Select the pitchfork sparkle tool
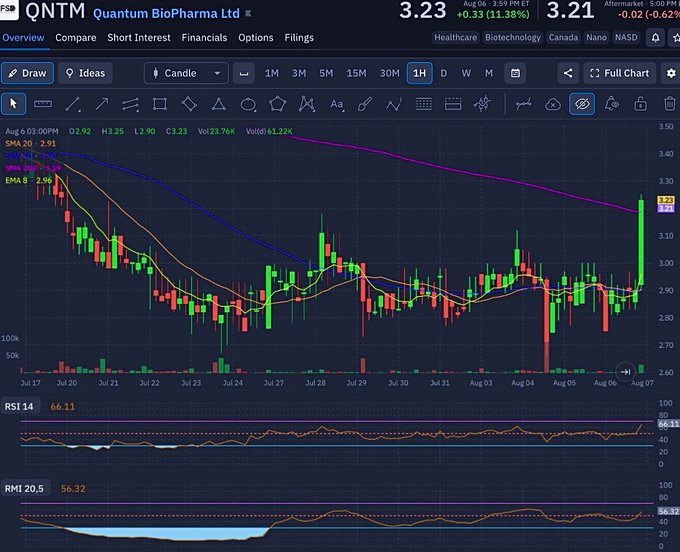Viewport: 680px width, 552px height. pyautogui.click(x=482, y=104)
